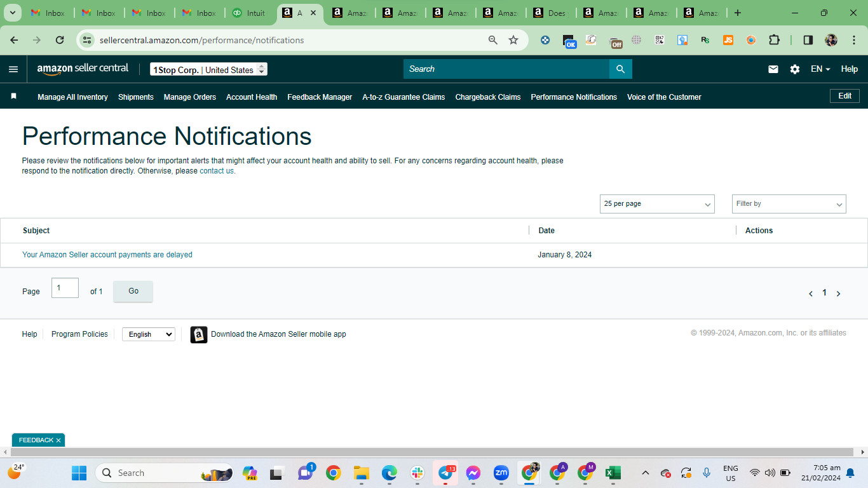This screenshot has width=868, height=488.
Task: Click the Edit button on navigation bar
Action: (844, 96)
